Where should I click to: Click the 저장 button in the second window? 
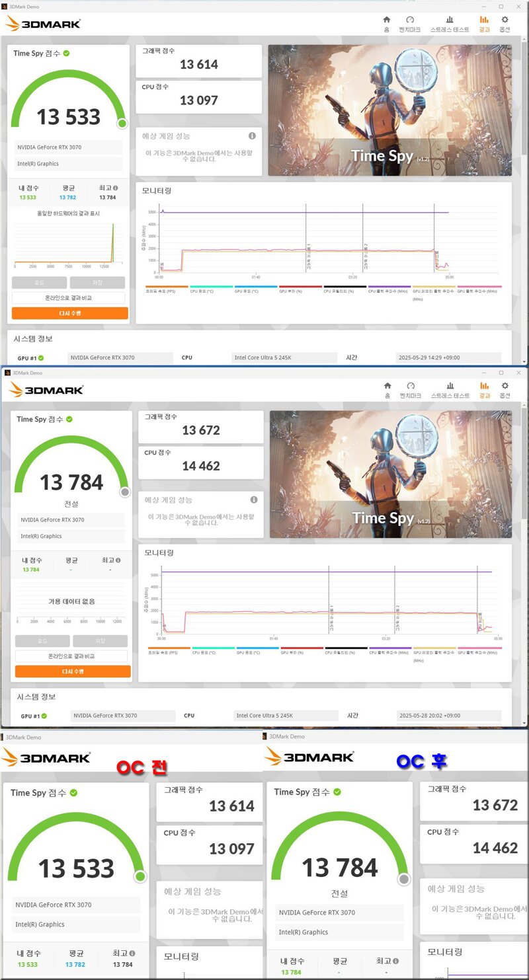click(100, 641)
